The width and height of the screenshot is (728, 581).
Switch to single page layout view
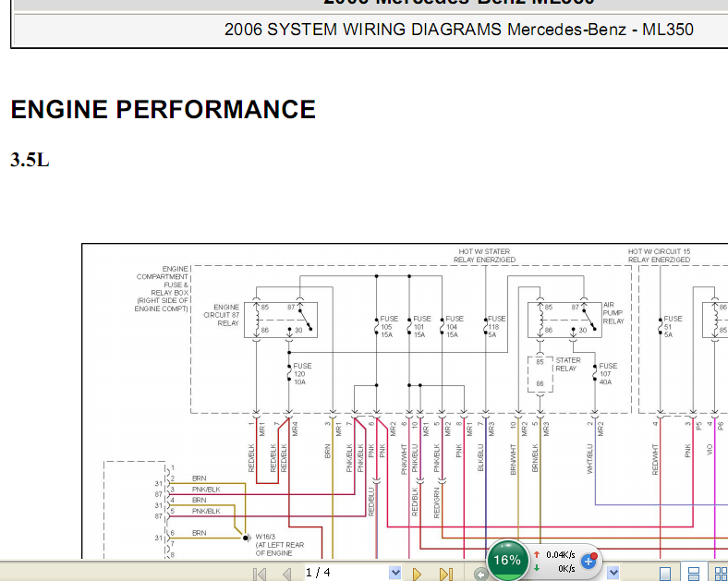point(665,574)
